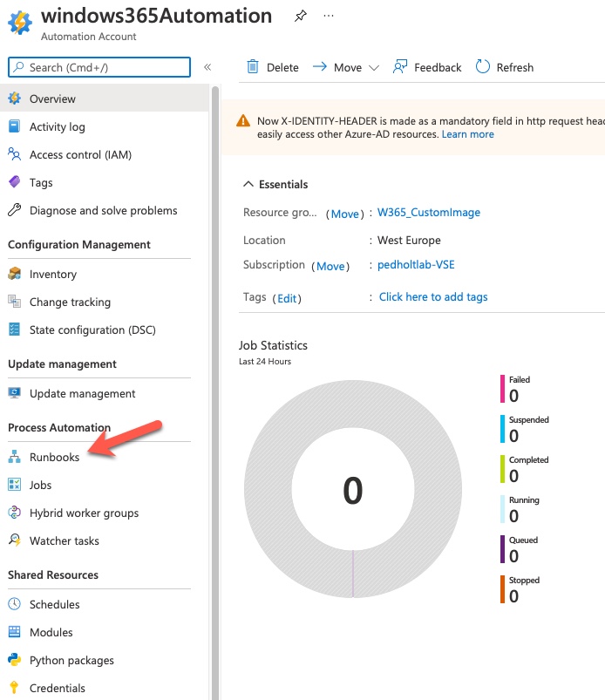The width and height of the screenshot is (605, 700).
Task: Select the Python packages icon
Action: (x=14, y=660)
